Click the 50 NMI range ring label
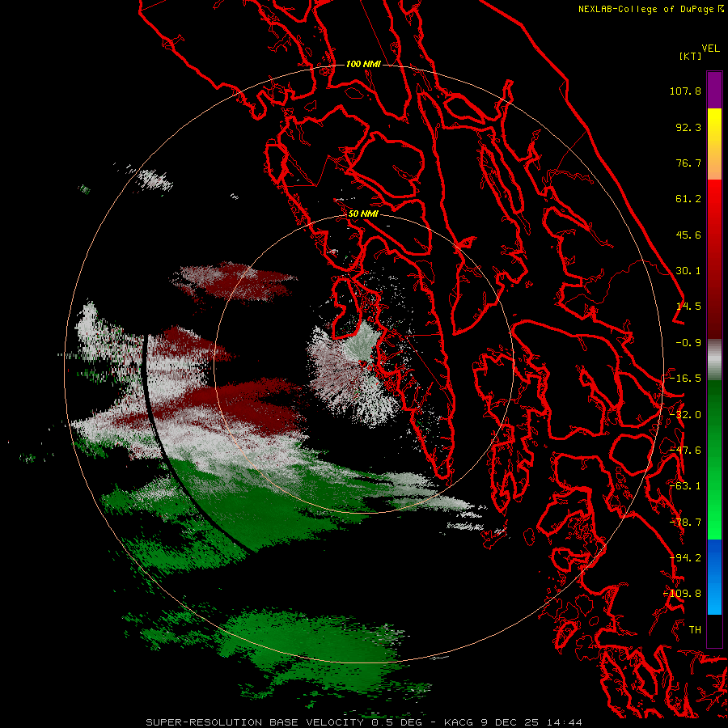This screenshot has width=728, height=728. (363, 214)
